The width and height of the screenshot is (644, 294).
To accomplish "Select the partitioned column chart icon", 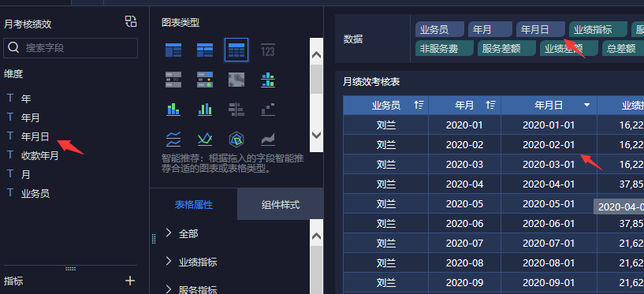I will click(268, 80).
